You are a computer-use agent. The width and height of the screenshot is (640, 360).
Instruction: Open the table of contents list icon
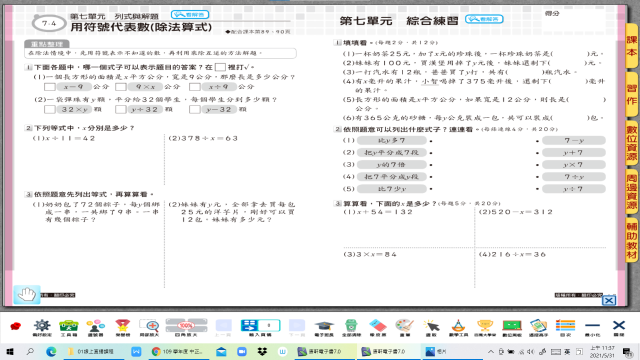[565, 327]
